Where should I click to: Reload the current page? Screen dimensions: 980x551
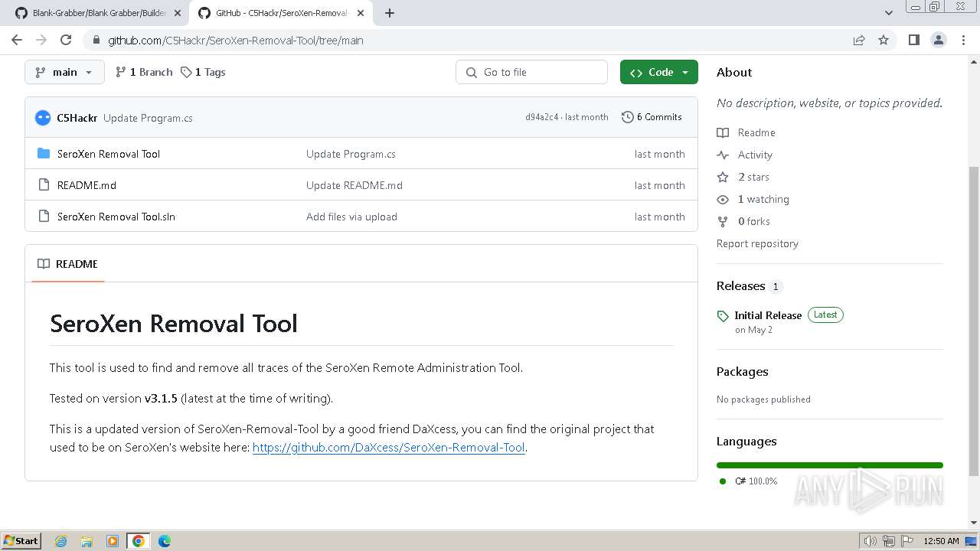pos(66,40)
